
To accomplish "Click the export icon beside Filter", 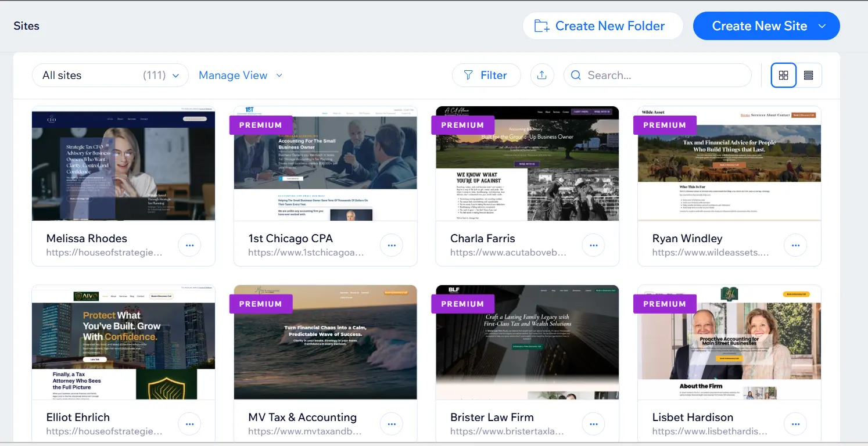I will 542,75.
